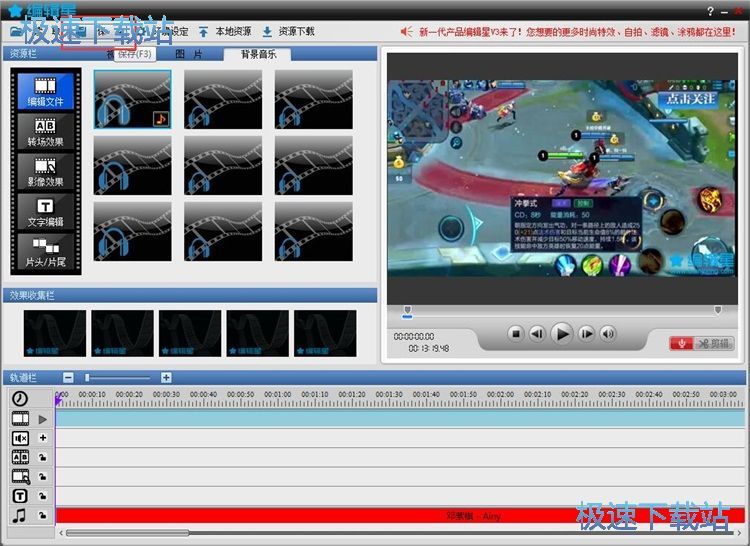This screenshot has height=546, width=750.
Task: Toggle the muted speaker audio track icon
Action: (x=20, y=438)
